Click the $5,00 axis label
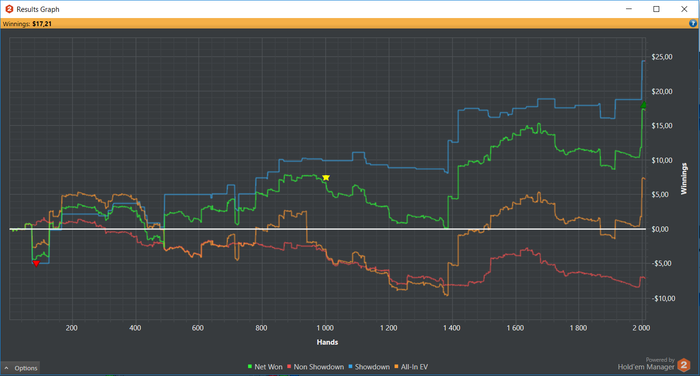The height and width of the screenshot is (376, 700). click(660, 194)
